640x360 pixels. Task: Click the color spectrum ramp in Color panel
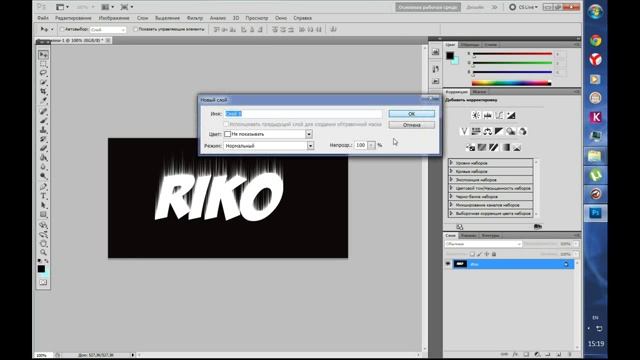(511, 83)
